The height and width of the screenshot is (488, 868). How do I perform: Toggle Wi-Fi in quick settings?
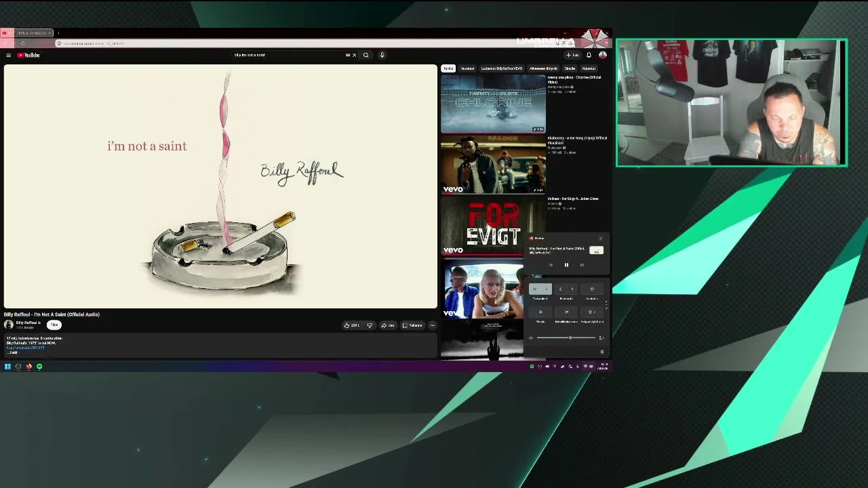click(x=534, y=289)
